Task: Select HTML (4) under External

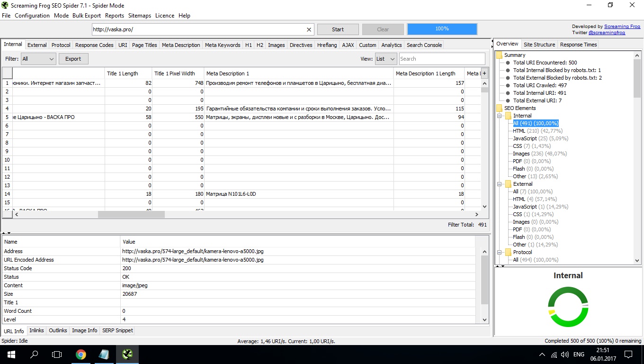Action: pos(535,199)
